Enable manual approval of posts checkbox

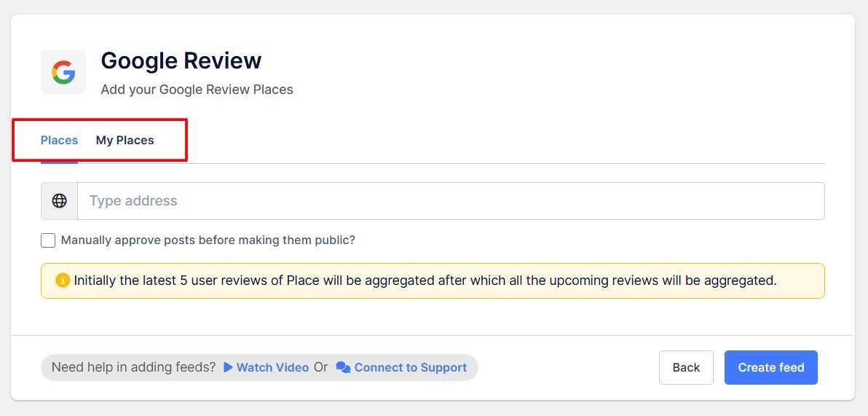48,240
